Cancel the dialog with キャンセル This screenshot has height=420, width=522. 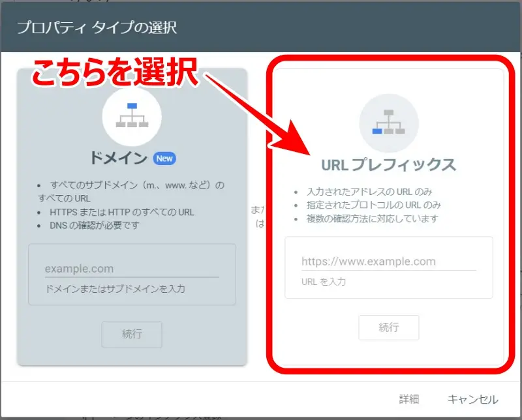tap(472, 399)
